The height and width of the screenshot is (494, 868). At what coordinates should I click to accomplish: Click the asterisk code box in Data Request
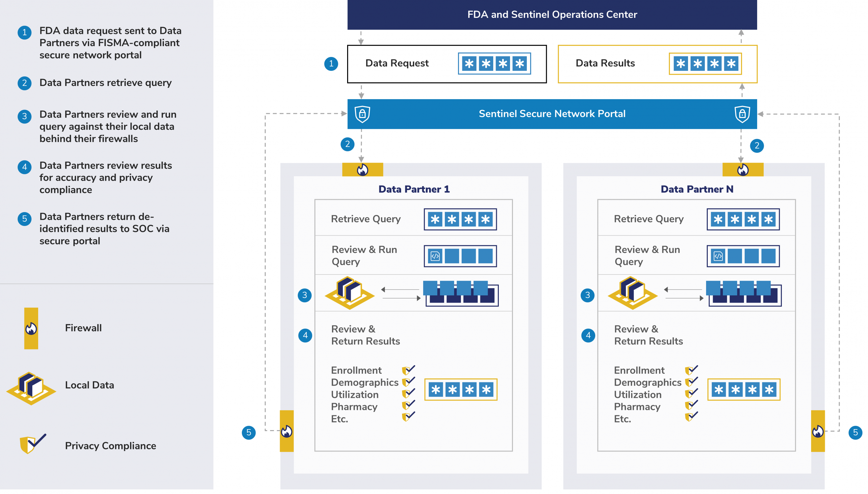494,64
